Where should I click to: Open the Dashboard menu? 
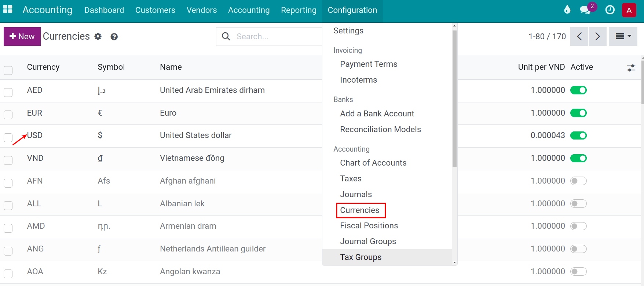coord(104,10)
